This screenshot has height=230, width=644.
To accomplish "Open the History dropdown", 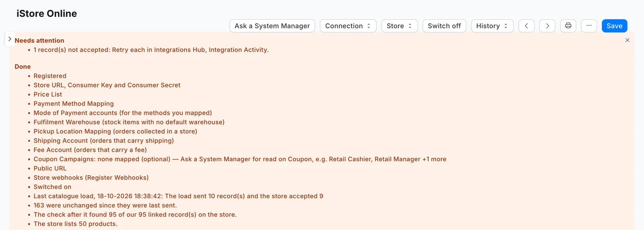I will [x=492, y=26].
